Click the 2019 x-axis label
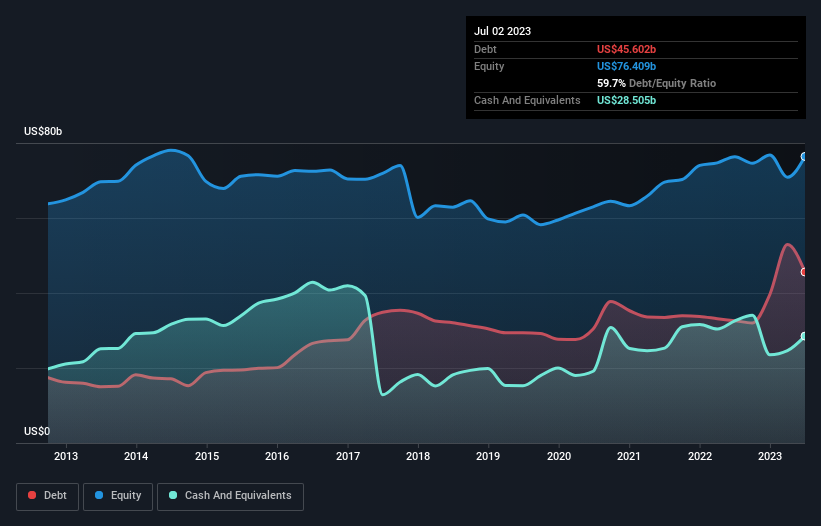Image resolution: width=821 pixels, height=526 pixels. click(488, 456)
